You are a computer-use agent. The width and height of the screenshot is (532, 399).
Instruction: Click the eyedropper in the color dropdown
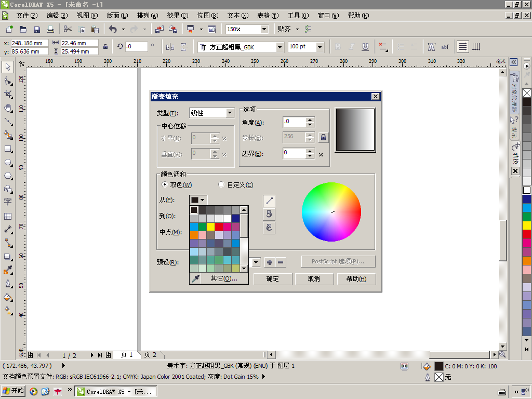[195, 278]
